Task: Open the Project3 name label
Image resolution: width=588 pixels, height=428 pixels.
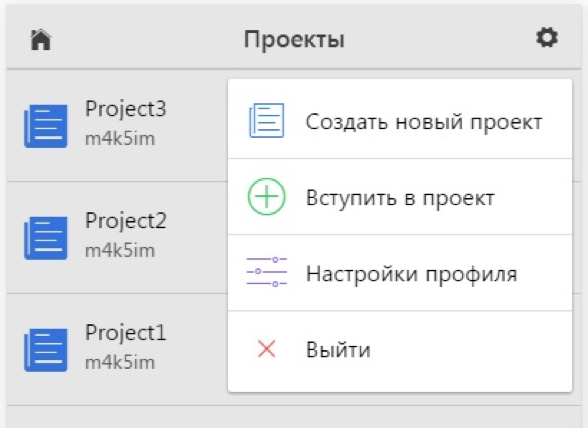Action: tap(126, 110)
